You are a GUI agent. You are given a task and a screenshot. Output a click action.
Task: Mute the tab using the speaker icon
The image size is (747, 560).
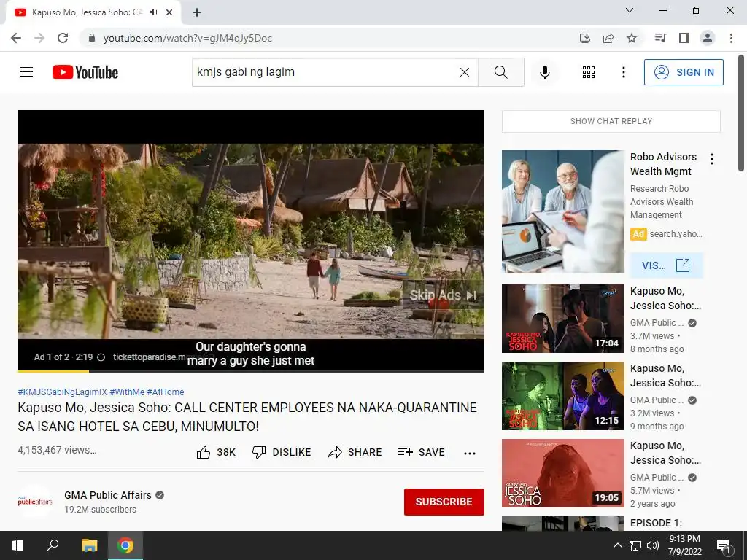153,12
